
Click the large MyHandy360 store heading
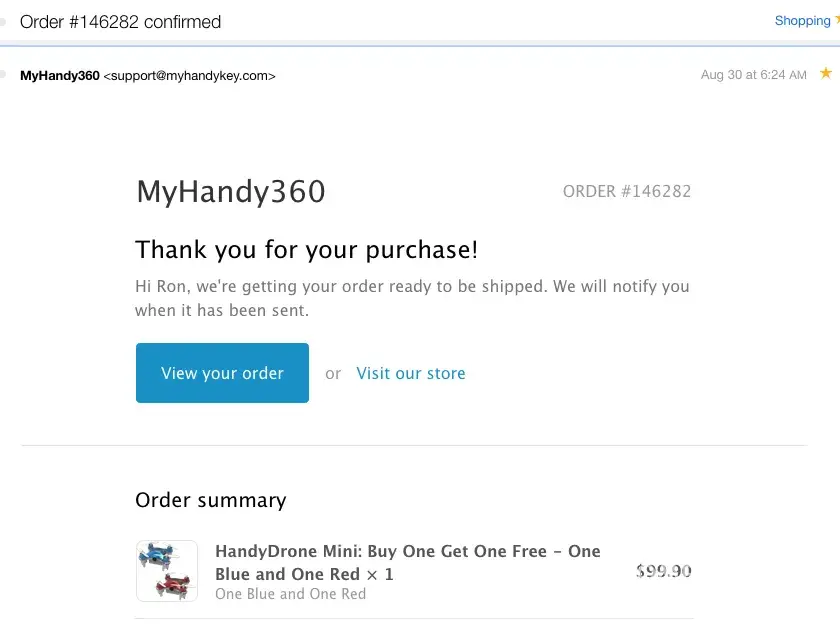(x=231, y=191)
